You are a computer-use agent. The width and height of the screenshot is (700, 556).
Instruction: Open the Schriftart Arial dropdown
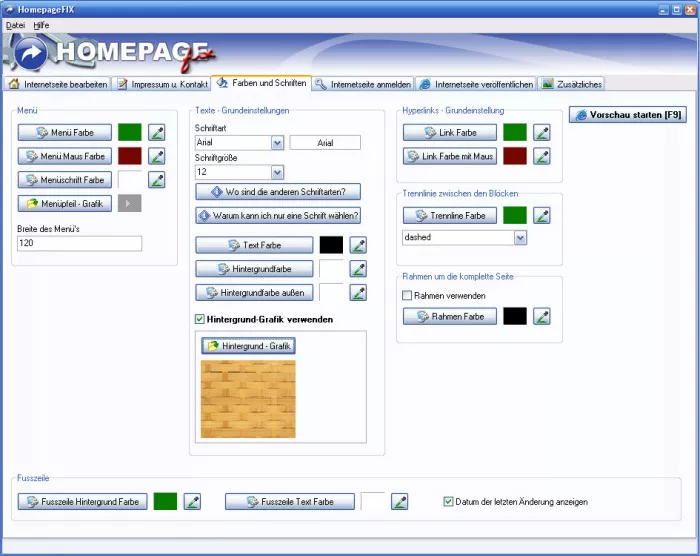(x=277, y=143)
